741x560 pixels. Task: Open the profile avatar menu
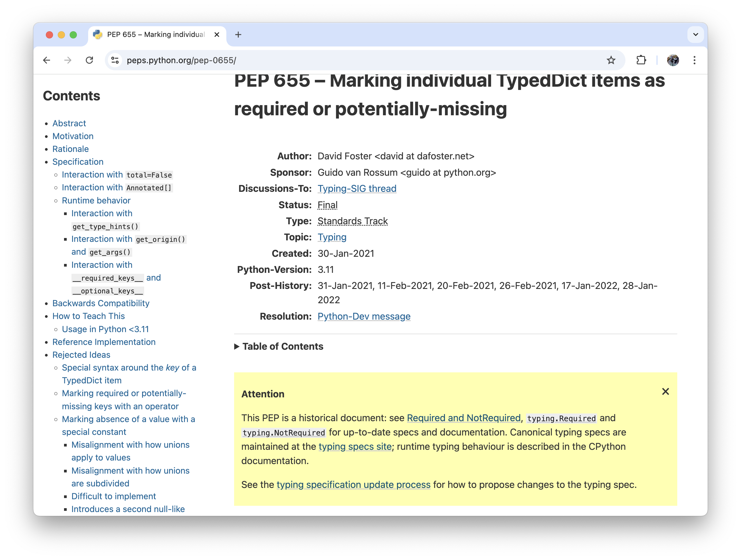[673, 60]
